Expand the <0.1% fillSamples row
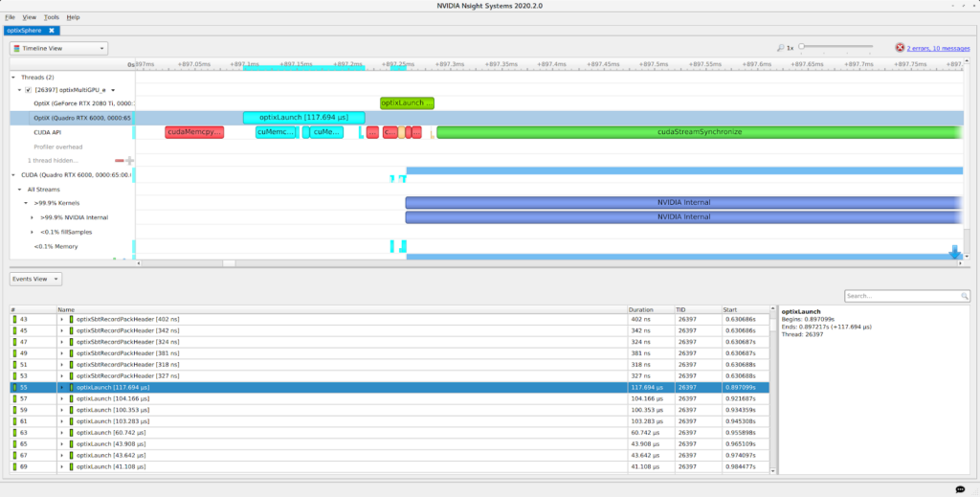 click(x=32, y=232)
